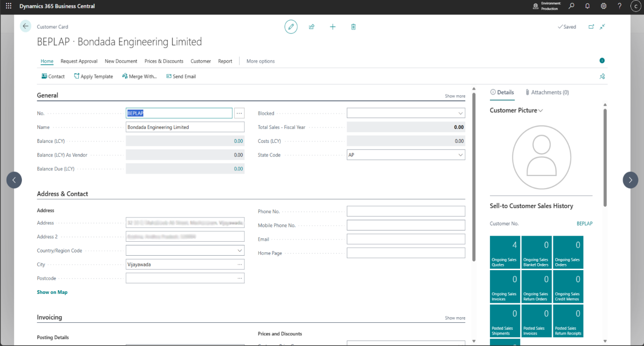Click the Email input field
The width and height of the screenshot is (644, 346).
406,239
